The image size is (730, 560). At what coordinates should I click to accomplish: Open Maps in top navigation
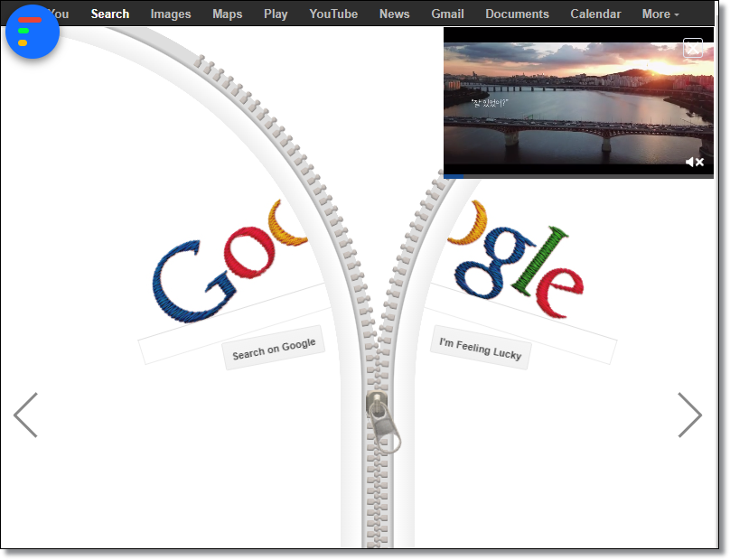pyautogui.click(x=227, y=14)
